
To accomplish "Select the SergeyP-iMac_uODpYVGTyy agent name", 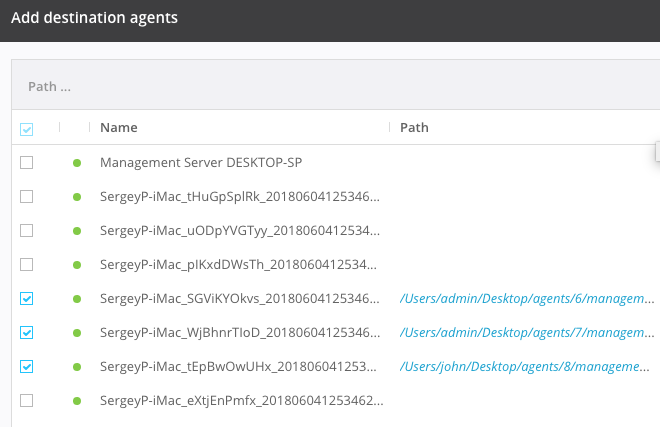I will [239, 230].
